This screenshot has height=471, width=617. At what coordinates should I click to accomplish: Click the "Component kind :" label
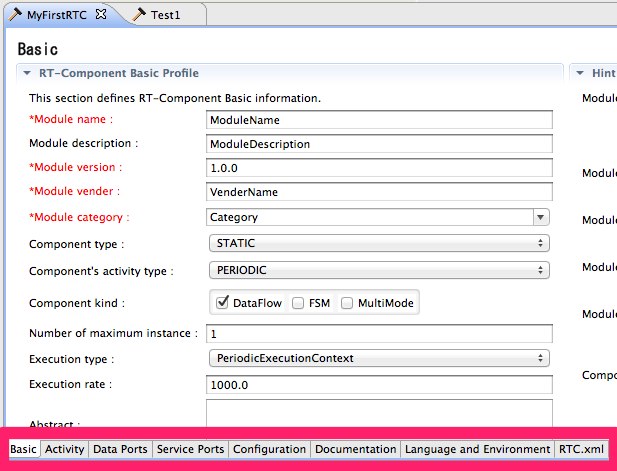click(77, 303)
